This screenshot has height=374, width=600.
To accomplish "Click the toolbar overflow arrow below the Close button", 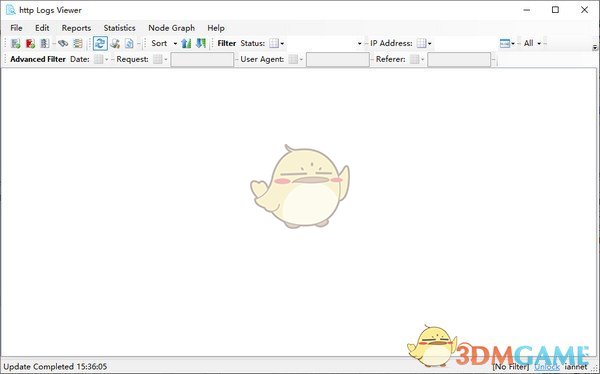I will [x=595, y=48].
